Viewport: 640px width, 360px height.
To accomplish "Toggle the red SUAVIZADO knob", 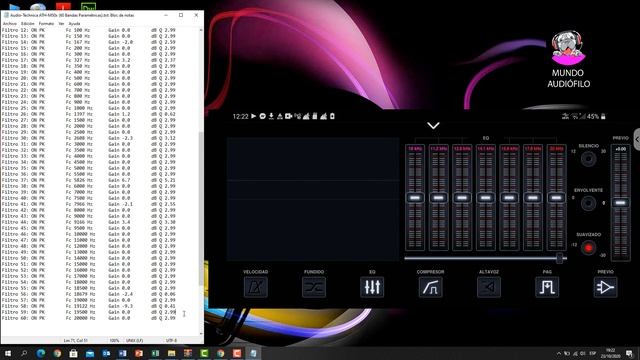I will (588, 247).
